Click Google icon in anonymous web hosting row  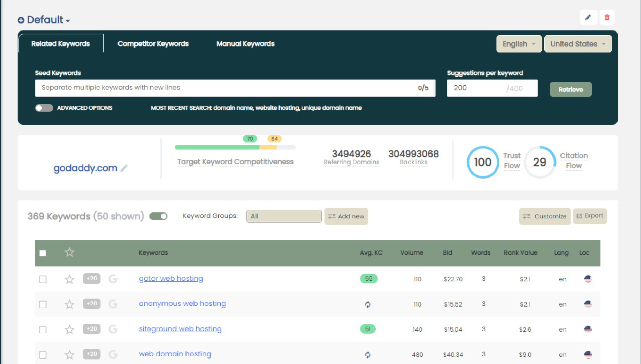coord(113,304)
